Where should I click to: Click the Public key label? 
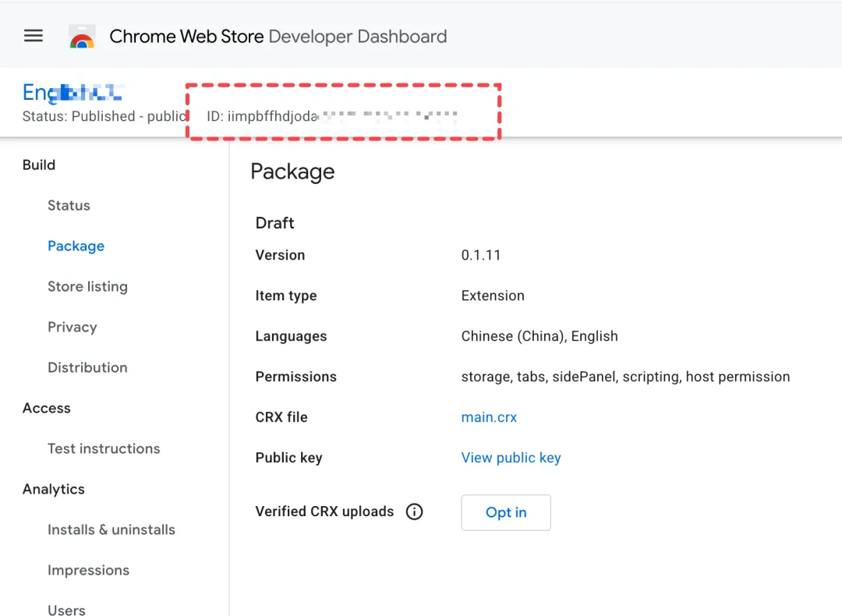[x=289, y=458]
